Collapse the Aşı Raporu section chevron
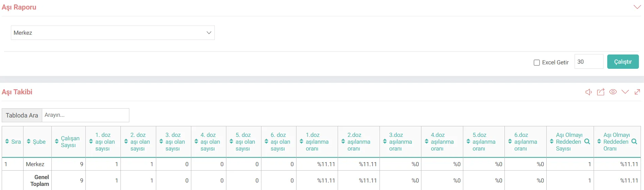This screenshot has width=644, height=190. pos(637,7)
